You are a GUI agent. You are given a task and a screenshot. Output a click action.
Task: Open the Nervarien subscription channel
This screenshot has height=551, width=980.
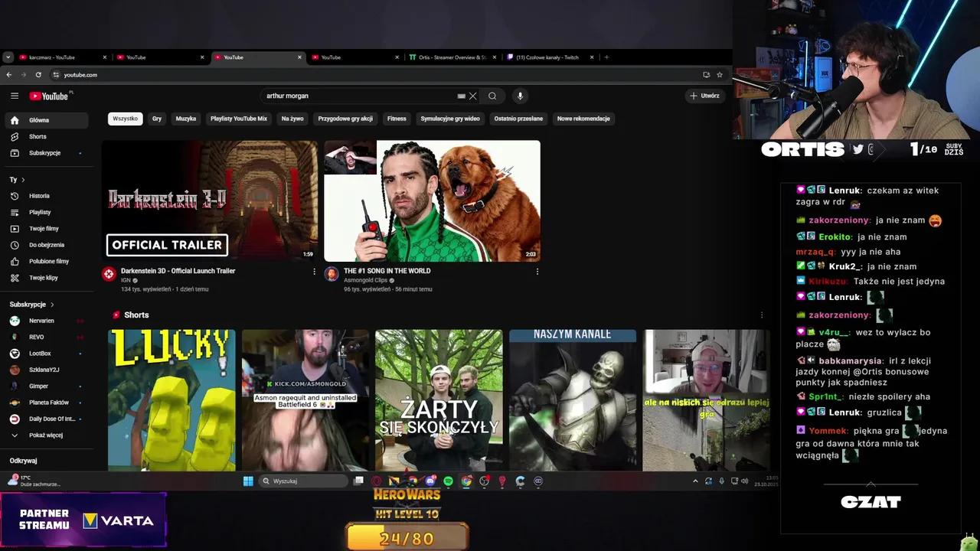tap(46, 321)
